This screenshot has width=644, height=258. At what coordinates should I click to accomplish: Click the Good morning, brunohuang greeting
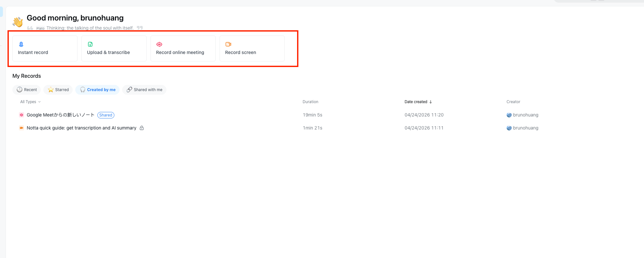75,18
